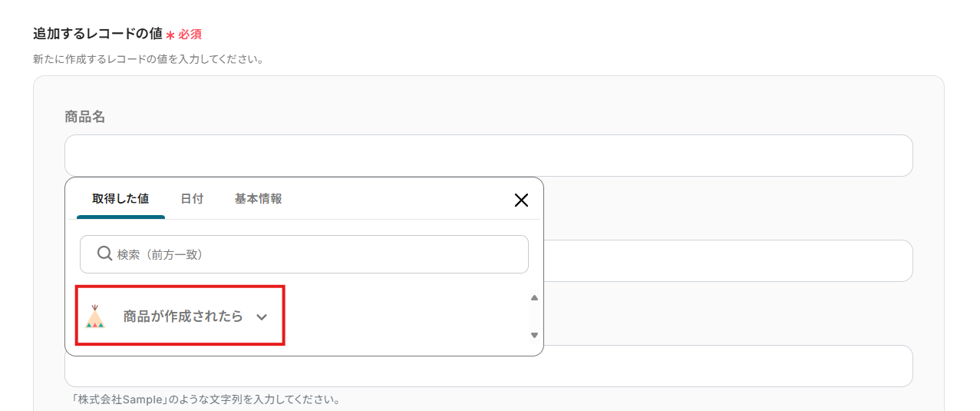Select the 基本情報 tab
980x411 pixels.
click(x=259, y=199)
